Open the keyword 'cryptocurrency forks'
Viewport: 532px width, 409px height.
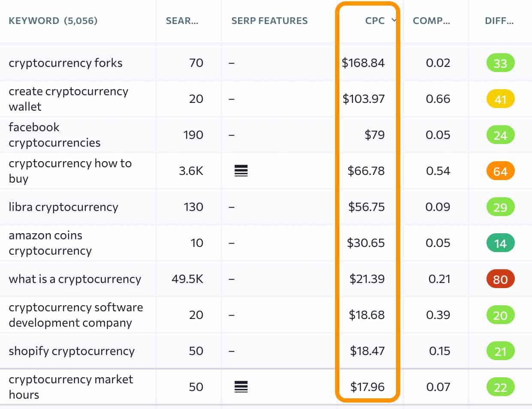point(66,63)
